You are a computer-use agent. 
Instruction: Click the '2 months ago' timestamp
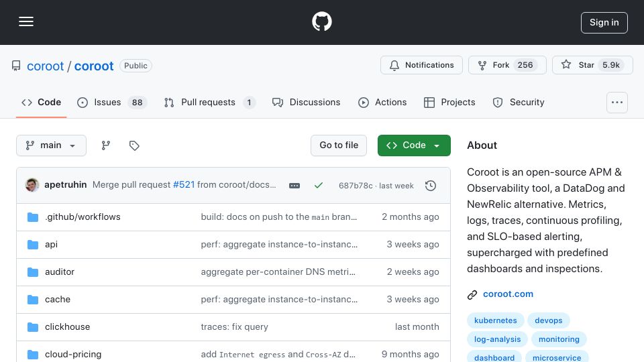point(411,217)
